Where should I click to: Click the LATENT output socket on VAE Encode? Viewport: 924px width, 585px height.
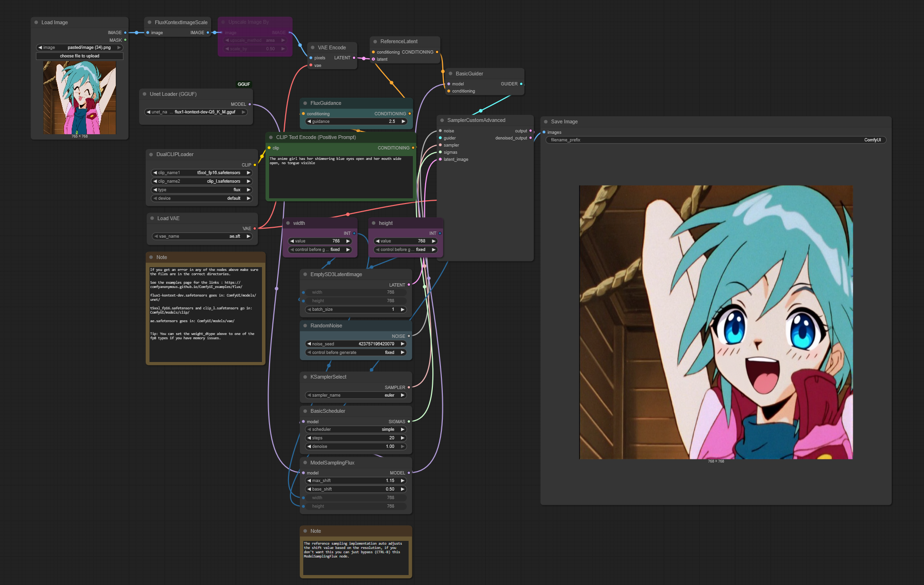[354, 58]
